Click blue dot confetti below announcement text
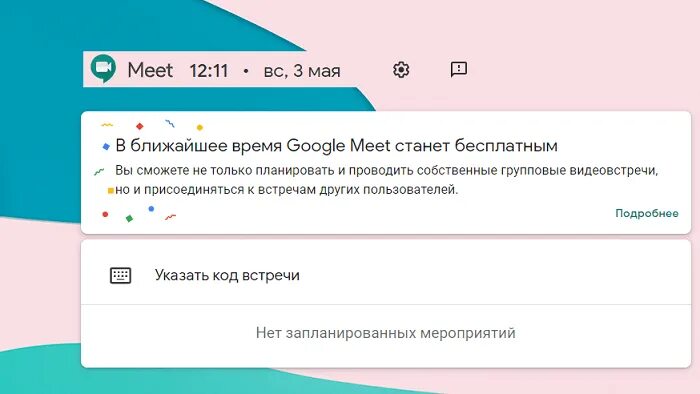The height and width of the screenshot is (394, 700). pyautogui.click(x=151, y=208)
